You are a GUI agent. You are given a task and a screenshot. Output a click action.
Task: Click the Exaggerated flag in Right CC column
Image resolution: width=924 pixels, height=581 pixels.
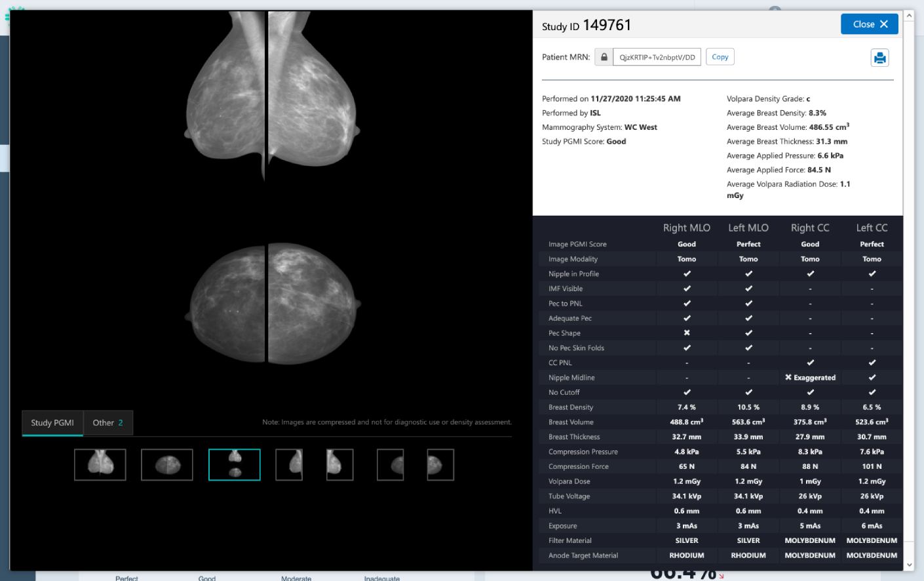810,378
